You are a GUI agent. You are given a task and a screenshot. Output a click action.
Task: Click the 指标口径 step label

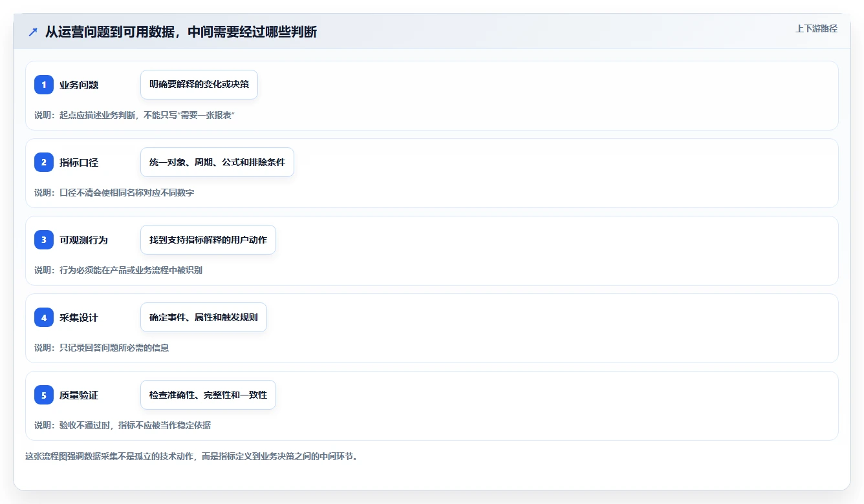click(79, 162)
